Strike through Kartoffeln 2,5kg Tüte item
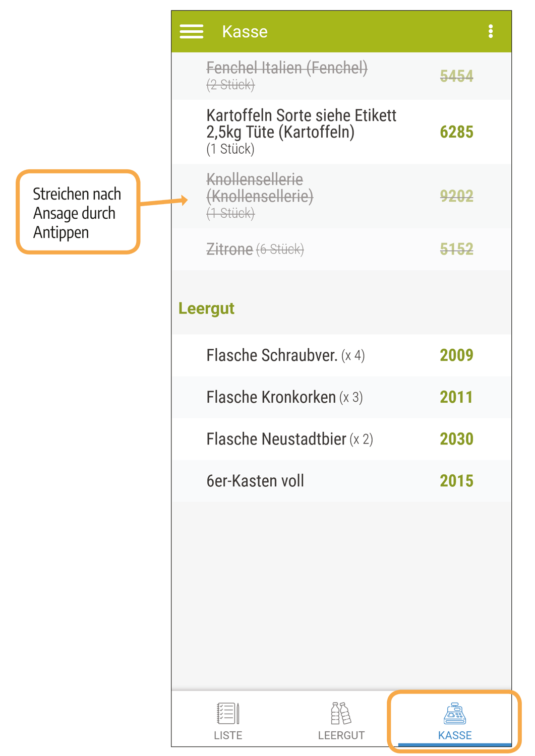The height and width of the screenshot is (756, 535). pyautogui.click(x=341, y=132)
